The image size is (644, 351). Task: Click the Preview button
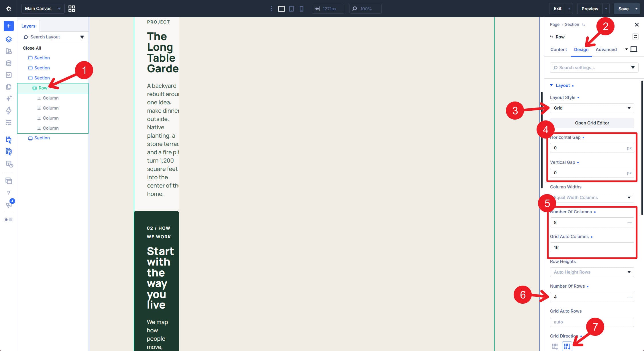tap(590, 9)
